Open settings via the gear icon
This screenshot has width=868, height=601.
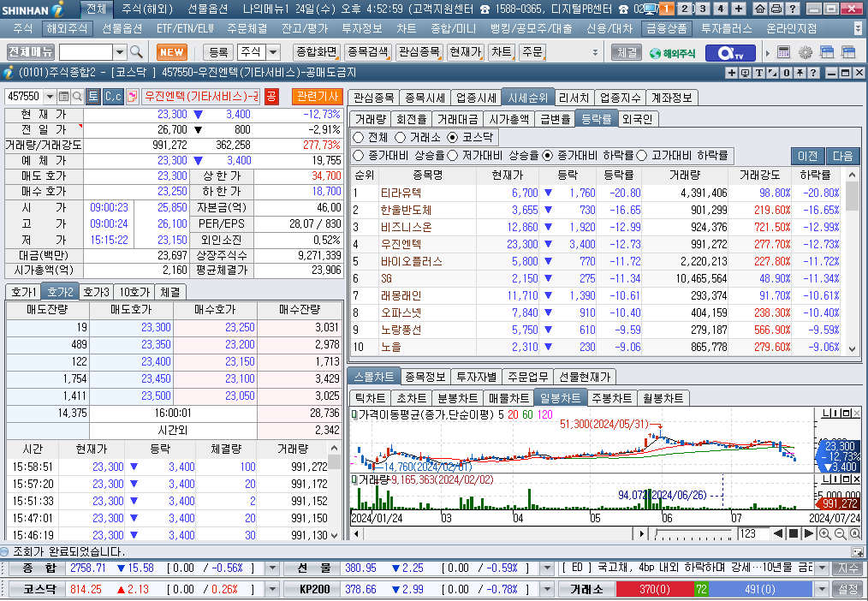point(806,52)
